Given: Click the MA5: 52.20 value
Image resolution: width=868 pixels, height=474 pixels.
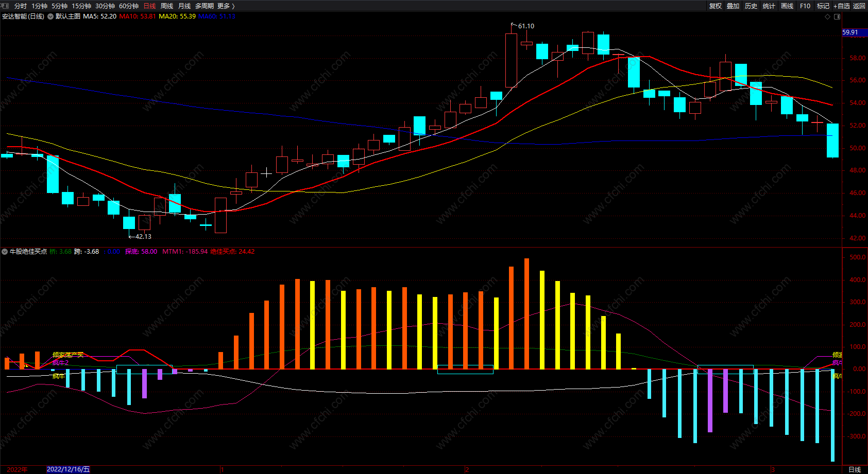Looking at the screenshot, I should pyautogui.click(x=100, y=16).
